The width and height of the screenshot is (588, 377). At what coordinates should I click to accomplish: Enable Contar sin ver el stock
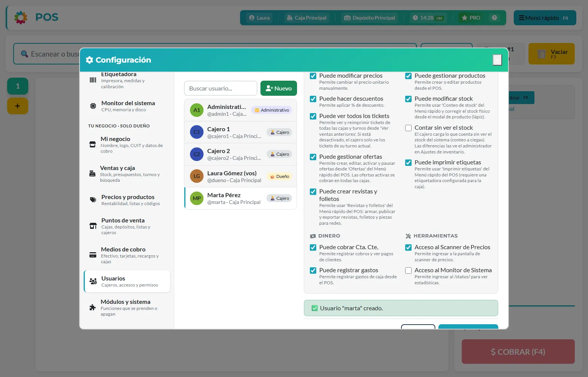tap(408, 128)
